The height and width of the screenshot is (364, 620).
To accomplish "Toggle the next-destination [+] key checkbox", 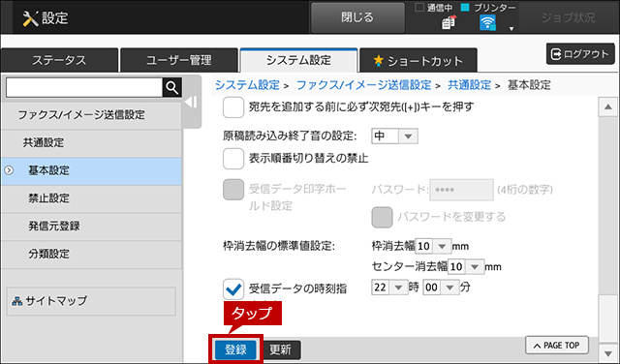I will point(233,107).
